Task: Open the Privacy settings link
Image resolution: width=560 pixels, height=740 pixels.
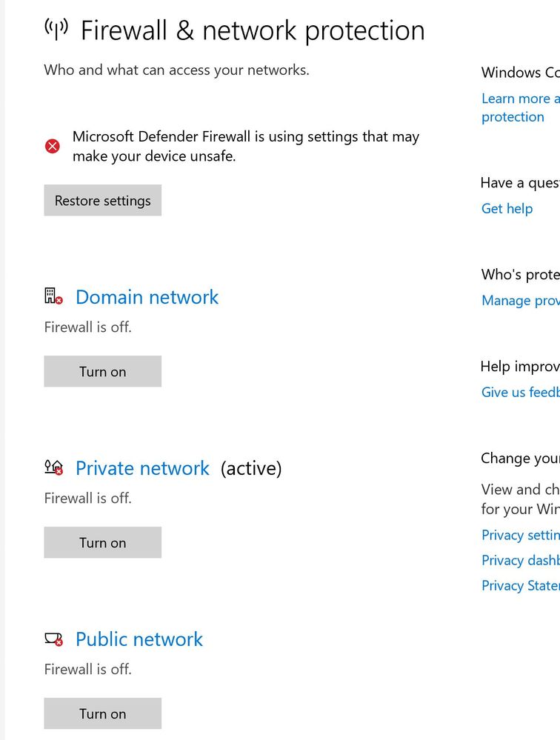Action: tap(521, 535)
